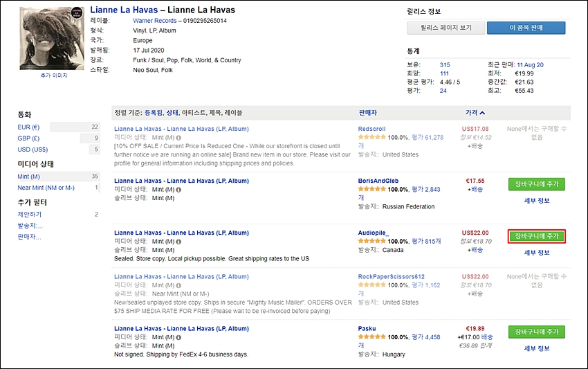Viewport: 588px width, 369px height.
Task: Sort listings by 등록됨
Action: 154,113
